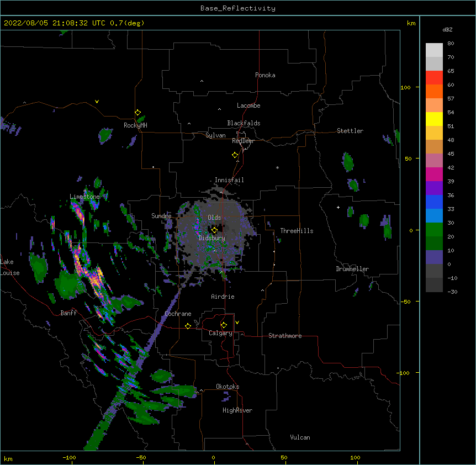The height and width of the screenshot is (465, 476).
Task: Click the Strathmore label
Action: [x=285, y=336]
